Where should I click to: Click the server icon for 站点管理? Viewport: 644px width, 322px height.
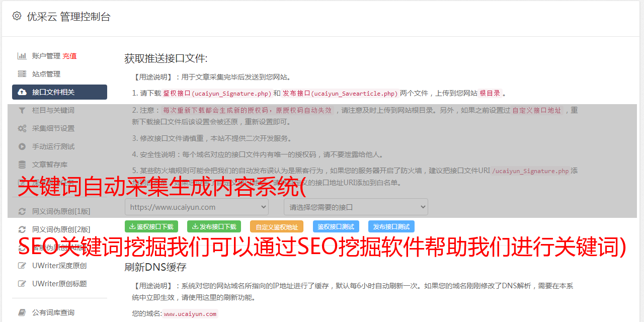(22, 74)
